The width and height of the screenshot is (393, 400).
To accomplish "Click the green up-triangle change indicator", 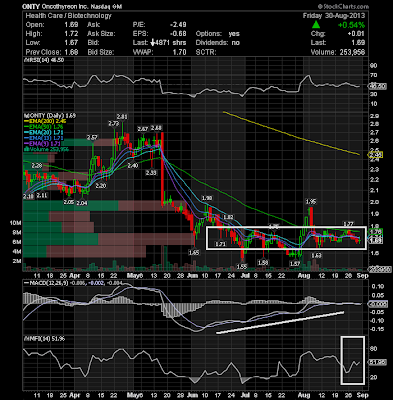I will point(316,25).
